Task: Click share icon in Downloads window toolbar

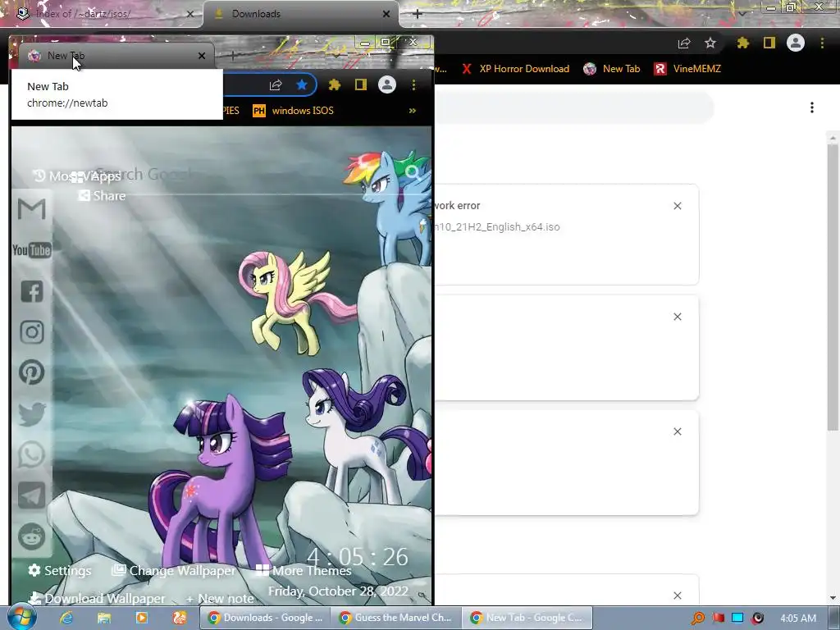Action: [x=684, y=43]
